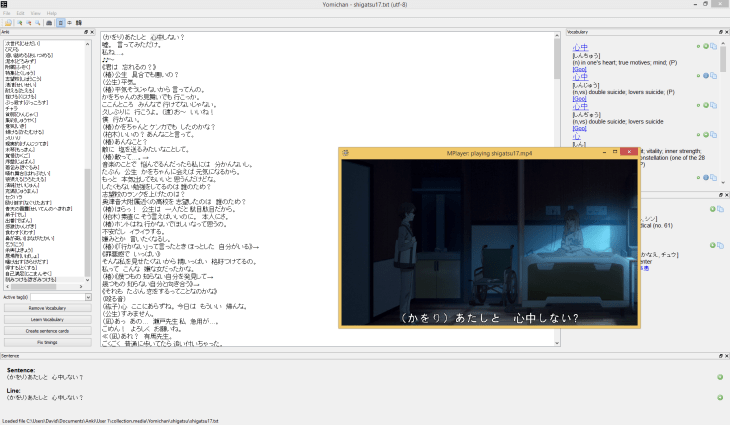Open the View menu

[35, 12]
